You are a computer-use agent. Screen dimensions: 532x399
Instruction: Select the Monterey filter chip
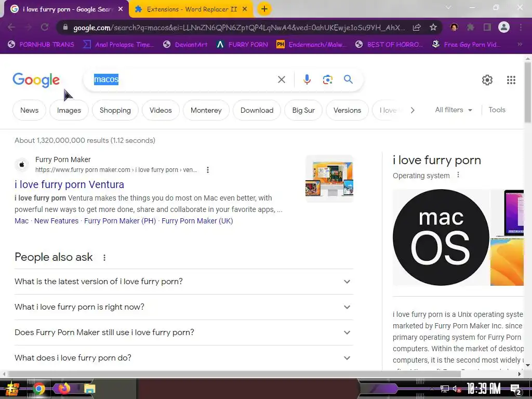point(206,110)
